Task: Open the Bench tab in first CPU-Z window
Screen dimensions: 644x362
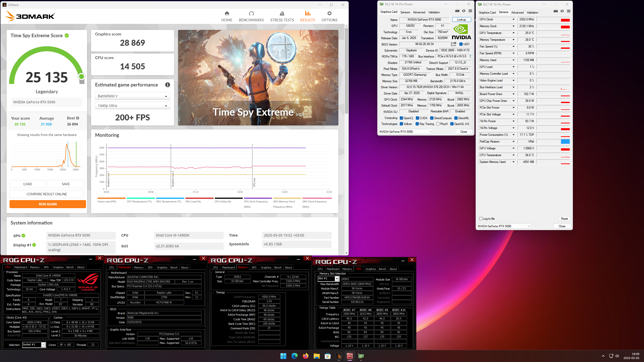Action: (70, 267)
